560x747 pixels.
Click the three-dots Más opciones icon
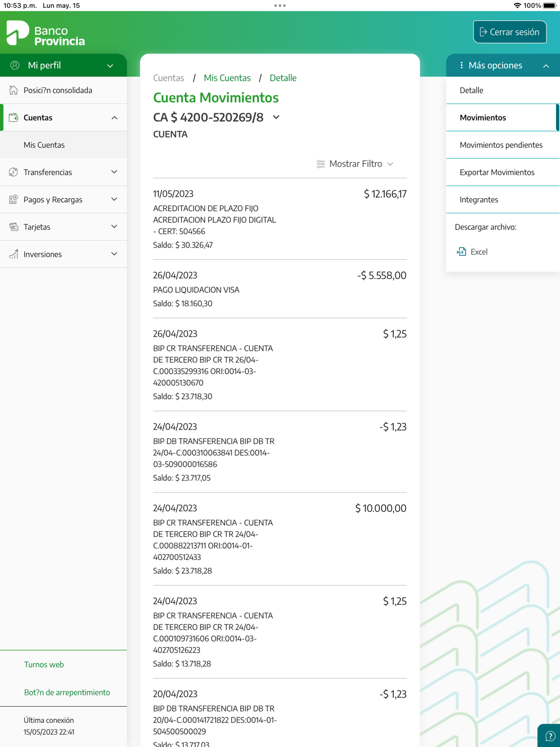[461, 66]
